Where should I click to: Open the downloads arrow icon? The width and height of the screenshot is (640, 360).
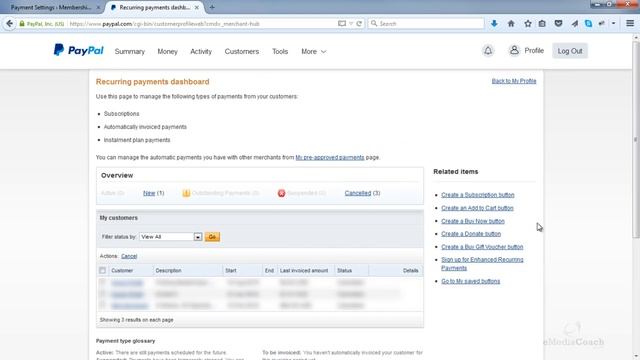[x=494, y=24]
